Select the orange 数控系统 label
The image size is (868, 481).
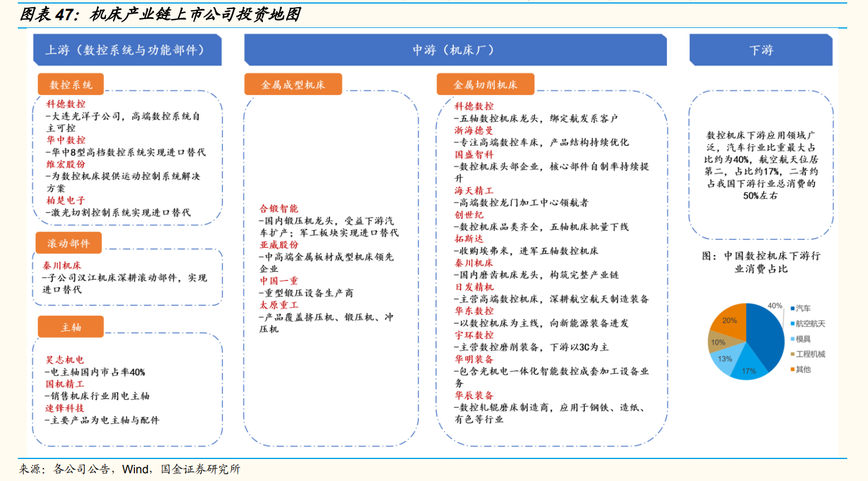71,85
